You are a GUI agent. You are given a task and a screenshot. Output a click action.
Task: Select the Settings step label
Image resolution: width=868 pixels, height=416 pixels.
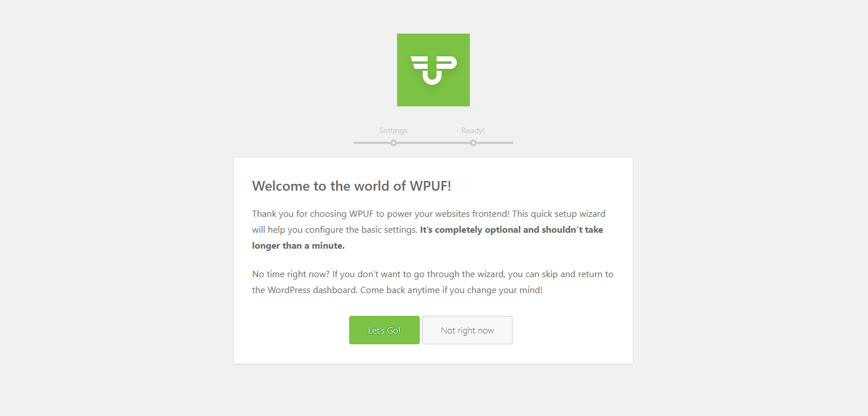pyautogui.click(x=394, y=130)
